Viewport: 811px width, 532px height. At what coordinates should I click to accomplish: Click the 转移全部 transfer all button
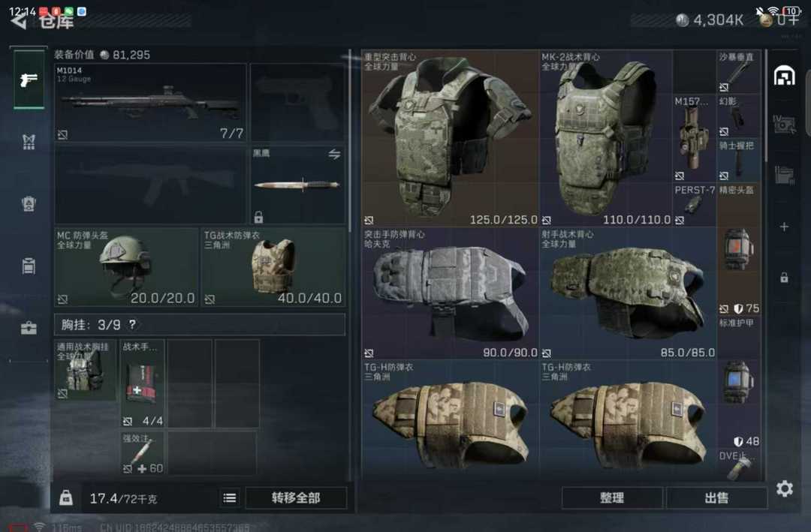[296, 498]
